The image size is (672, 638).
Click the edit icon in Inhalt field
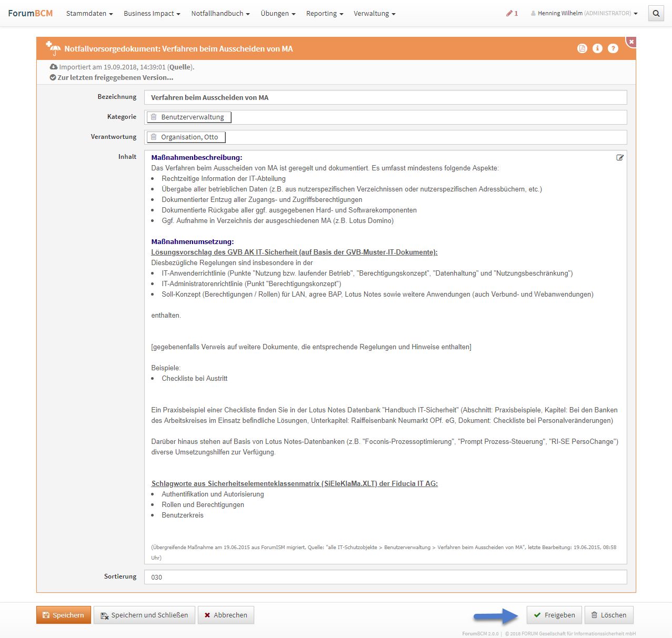pos(620,157)
